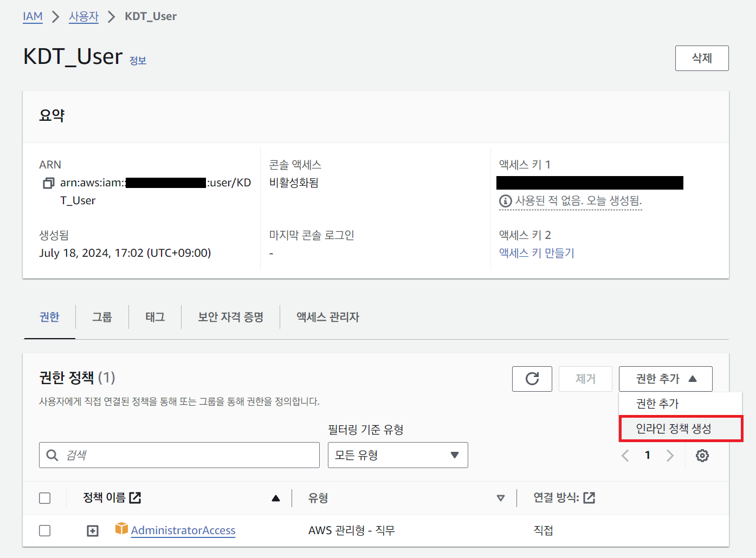
Task: Navigate to IAM breadcrumb link
Action: click(33, 16)
